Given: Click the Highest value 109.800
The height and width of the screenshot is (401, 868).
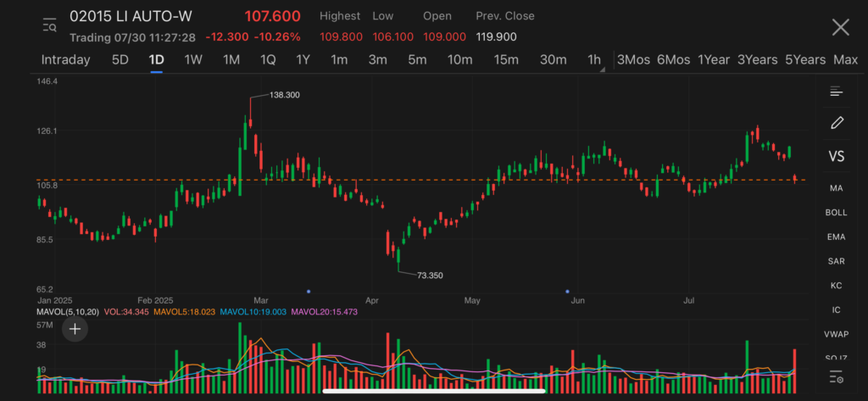Looking at the screenshot, I should coord(341,37).
